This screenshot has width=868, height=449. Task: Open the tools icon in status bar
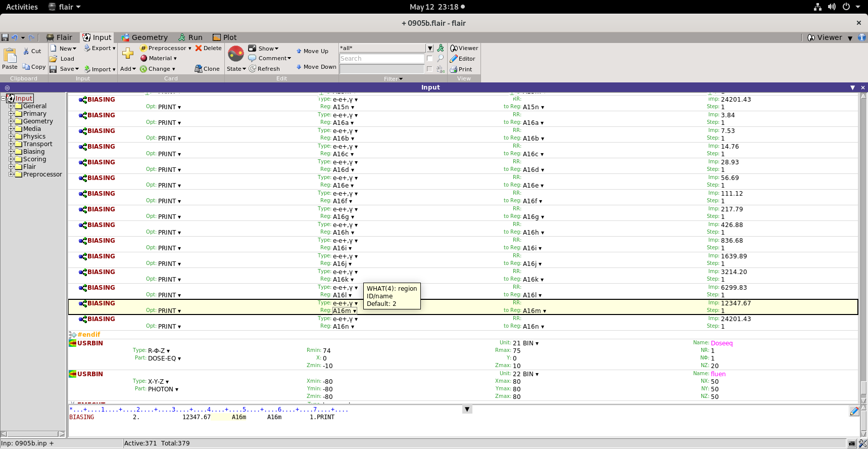coord(862,443)
